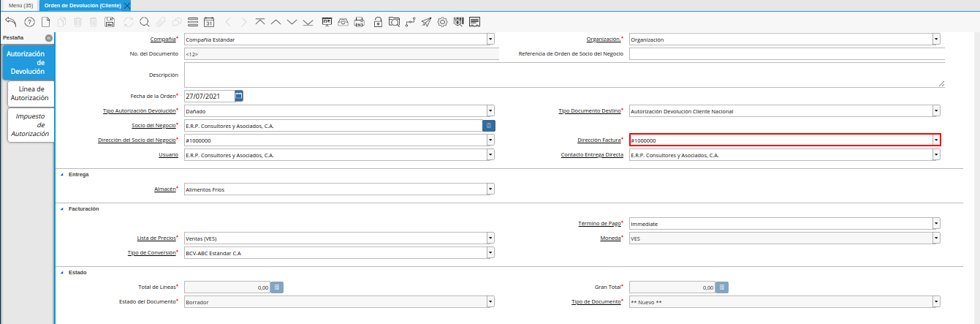Collapse the Entrega section

[61, 175]
